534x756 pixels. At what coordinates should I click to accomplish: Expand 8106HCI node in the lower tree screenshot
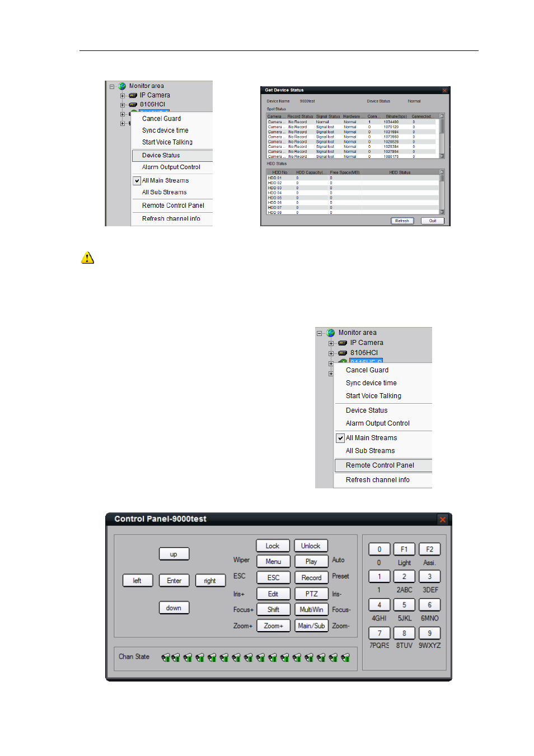(x=331, y=353)
